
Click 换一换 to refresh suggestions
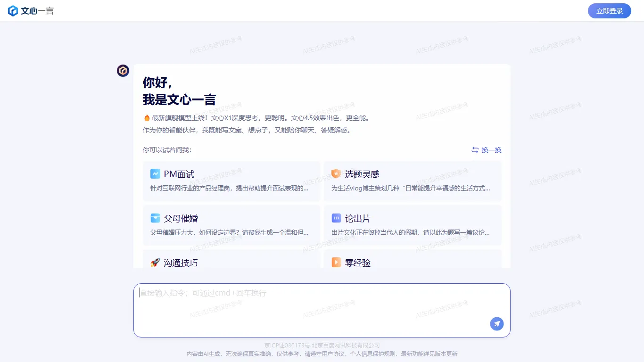(490, 149)
